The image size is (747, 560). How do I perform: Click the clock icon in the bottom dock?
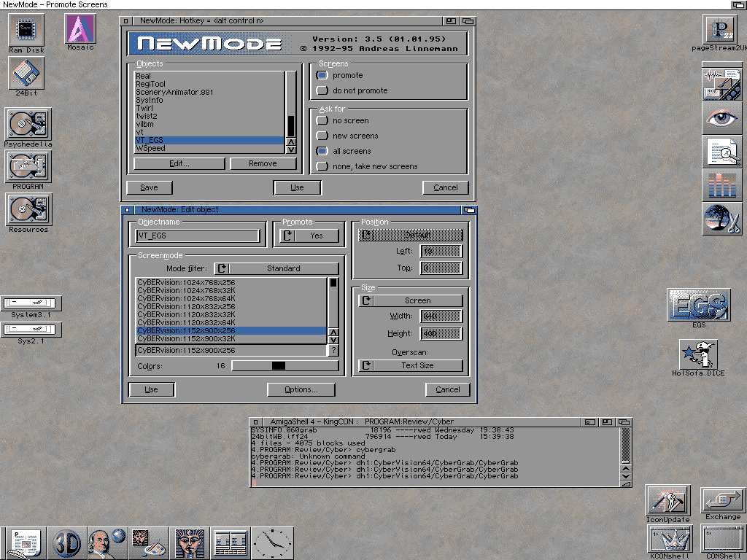[273, 543]
